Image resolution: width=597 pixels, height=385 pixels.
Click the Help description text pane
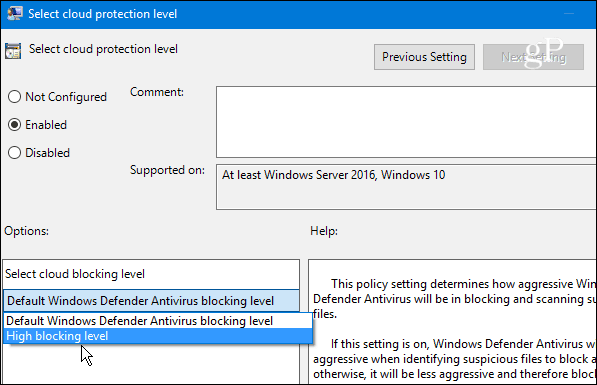(x=452, y=322)
